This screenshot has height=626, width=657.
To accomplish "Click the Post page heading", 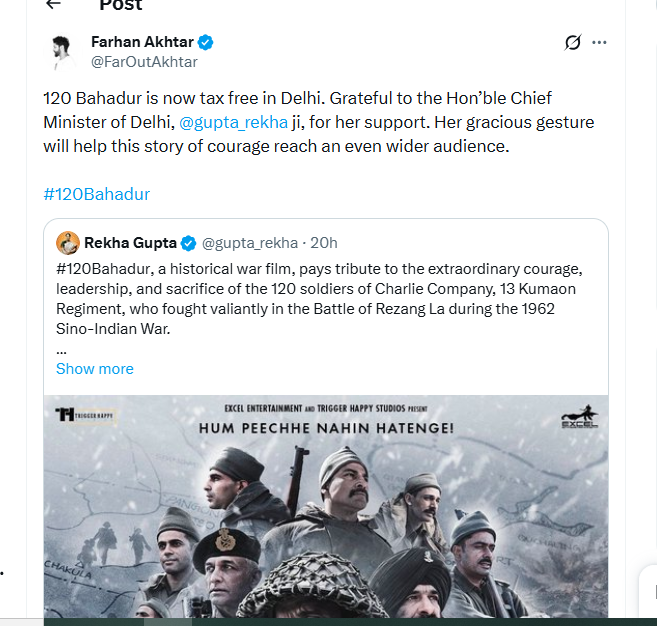I will coord(120,6).
